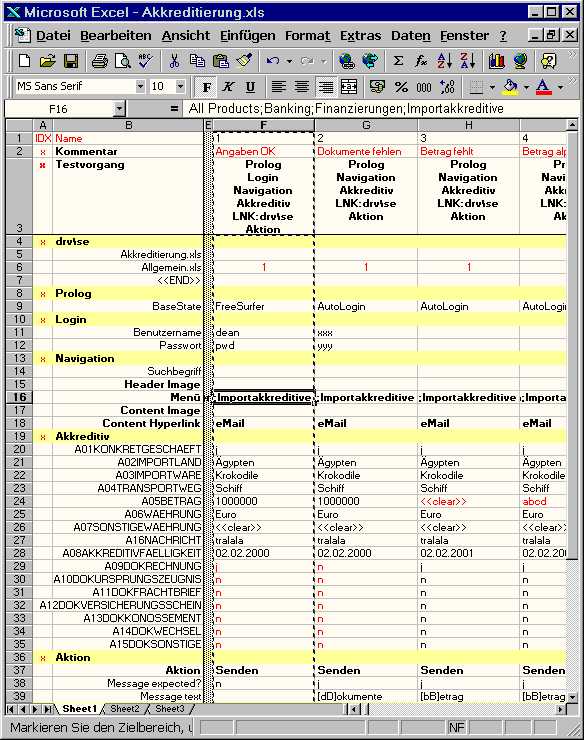Image resolution: width=584 pixels, height=740 pixels.
Task: Open the Extras menu
Action: click(361, 36)
